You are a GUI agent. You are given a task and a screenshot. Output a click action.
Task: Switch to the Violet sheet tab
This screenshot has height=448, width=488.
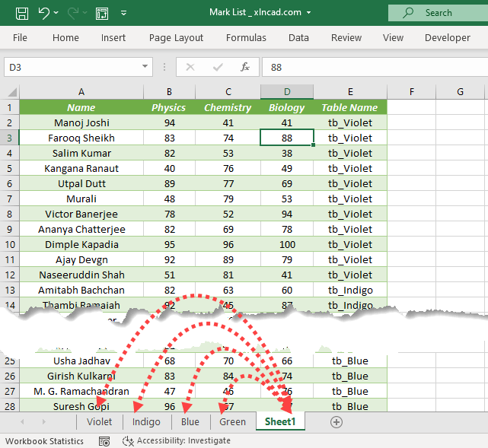click(99, 422)
